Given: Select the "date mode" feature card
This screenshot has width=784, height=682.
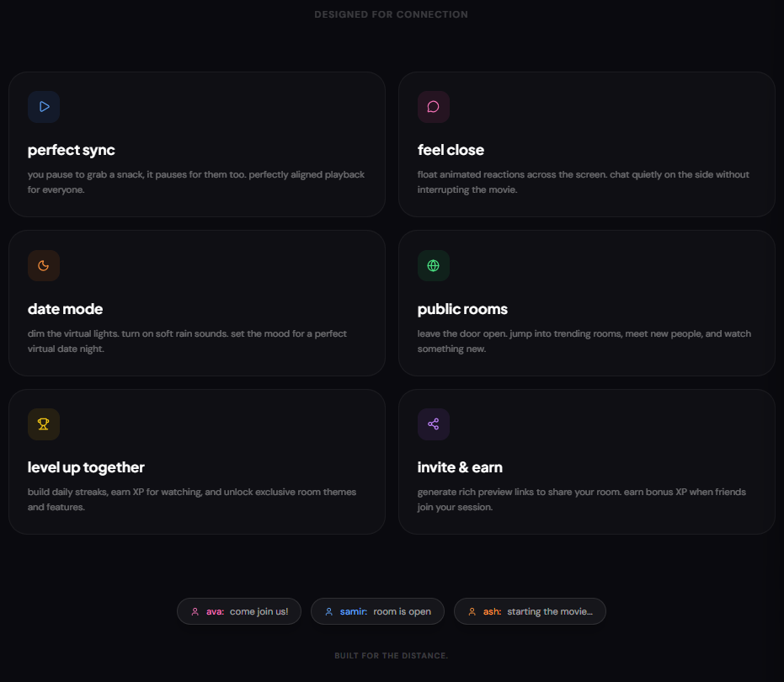Looking at the screenshot, I should pyautogui.click(x=196, y=303).
